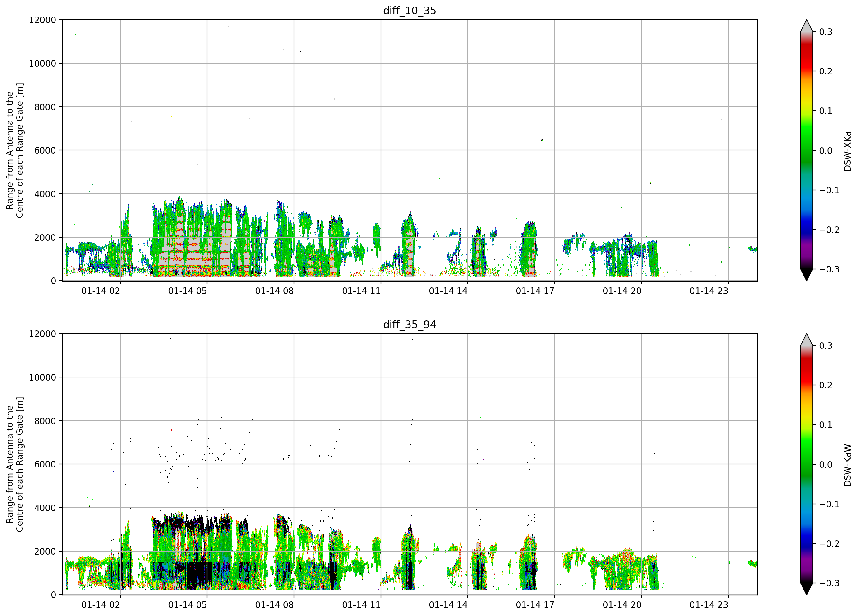Viewport: 858px width, 616px height.
Task: Click the 01-14 20 x-tick under diff_35_94 plot
Action: coord(622,605)
